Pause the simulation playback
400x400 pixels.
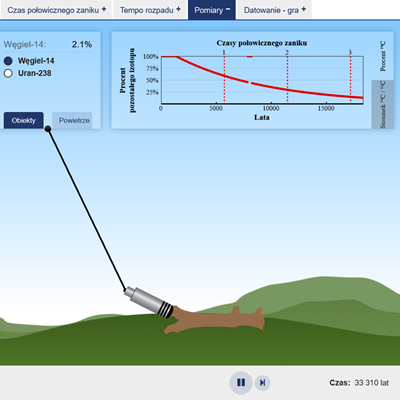point(241,382)
